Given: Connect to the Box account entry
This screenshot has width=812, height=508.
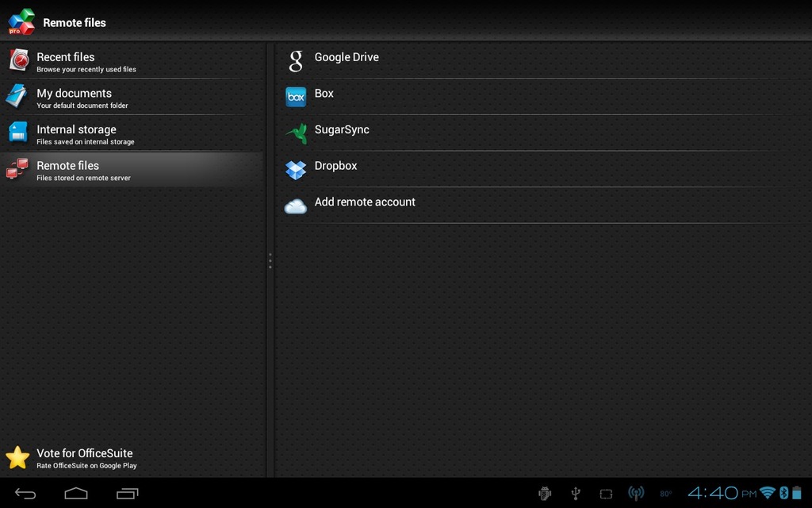Looking at the screenshot, I should tap(543, 97).
